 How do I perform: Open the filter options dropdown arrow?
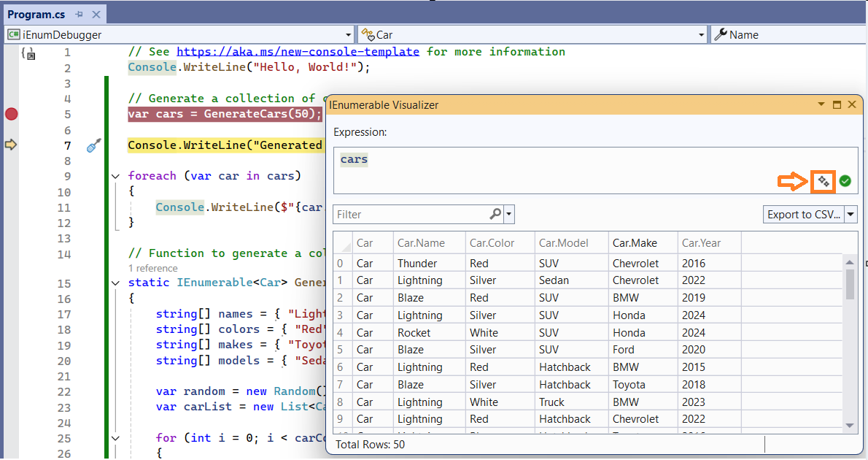(x=509, y=215)
